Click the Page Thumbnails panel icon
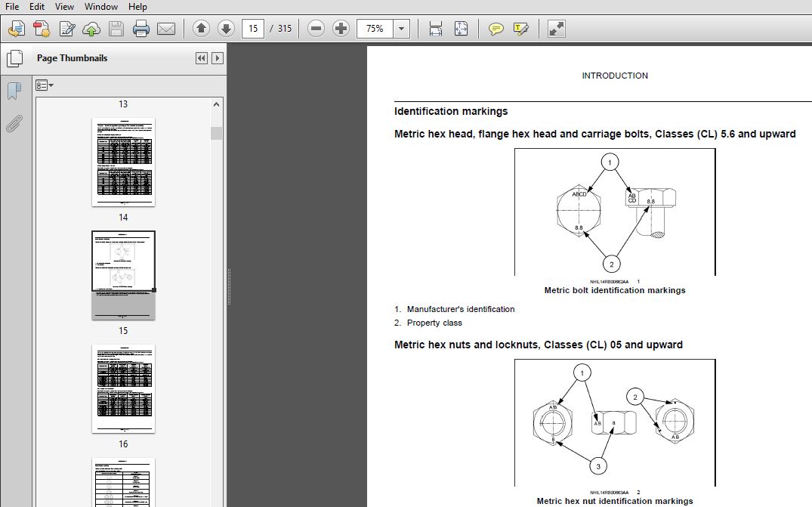The image size is (812, 507). tap(14, 58)
